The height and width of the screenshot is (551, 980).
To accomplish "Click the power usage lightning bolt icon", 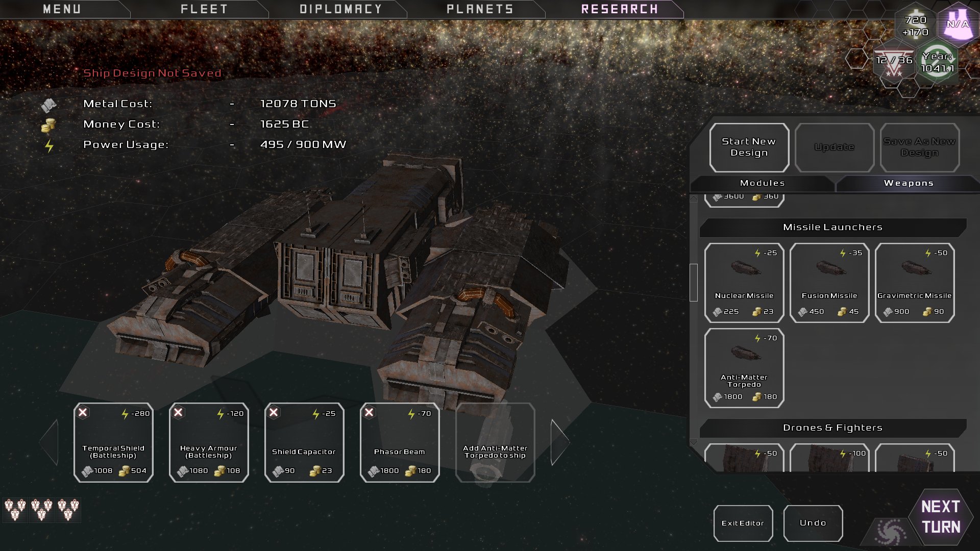I will pos(50,144).
